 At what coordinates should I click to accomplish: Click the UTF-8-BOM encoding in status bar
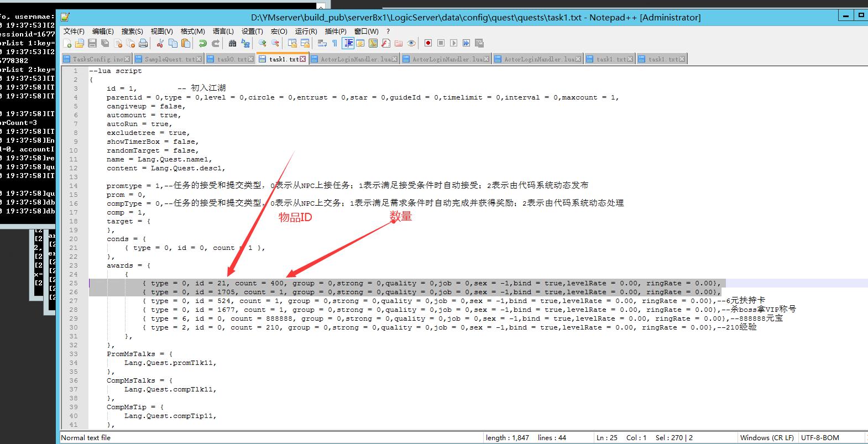(x=820, y=437)
